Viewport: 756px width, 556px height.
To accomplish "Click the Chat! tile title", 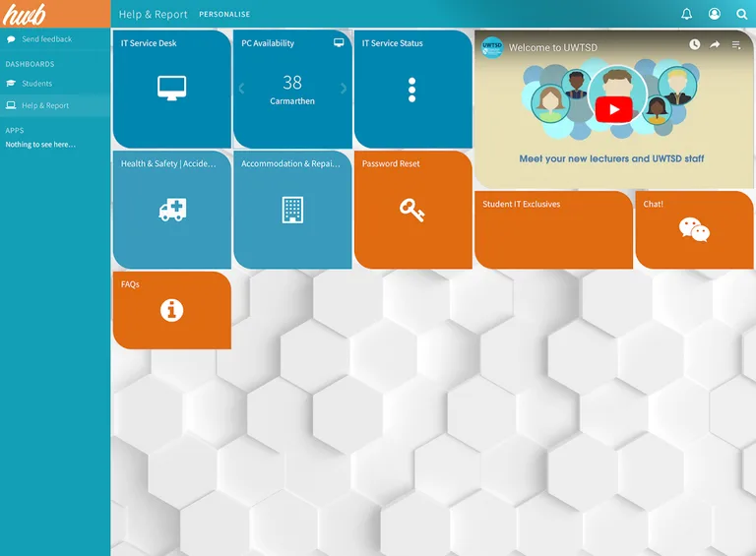I will pos(654,205).
